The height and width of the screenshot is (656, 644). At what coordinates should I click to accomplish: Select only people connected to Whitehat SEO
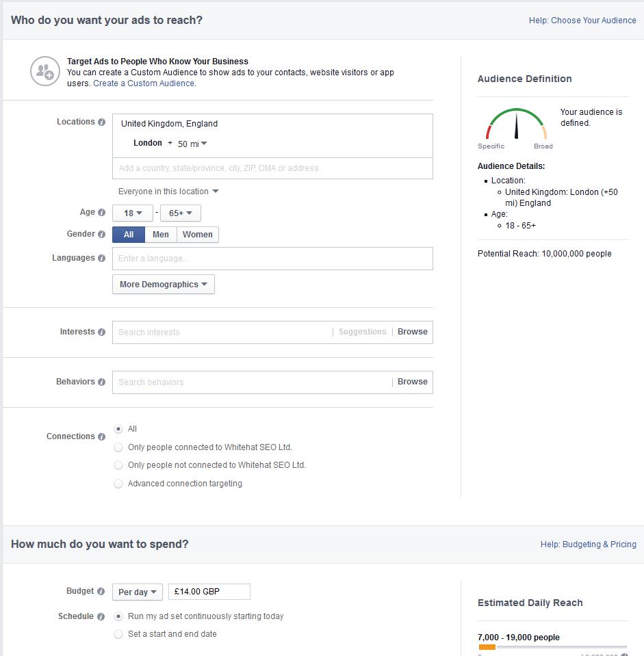click(119, 447)
